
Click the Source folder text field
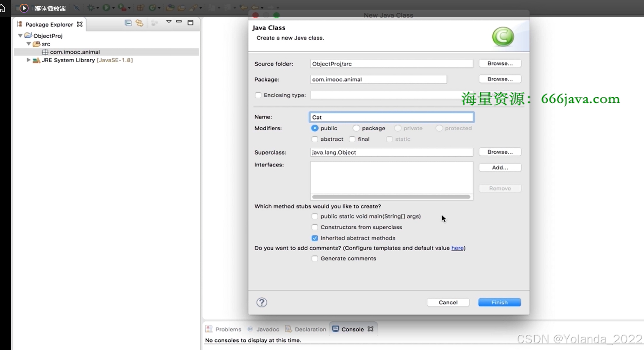pos(392,64)
